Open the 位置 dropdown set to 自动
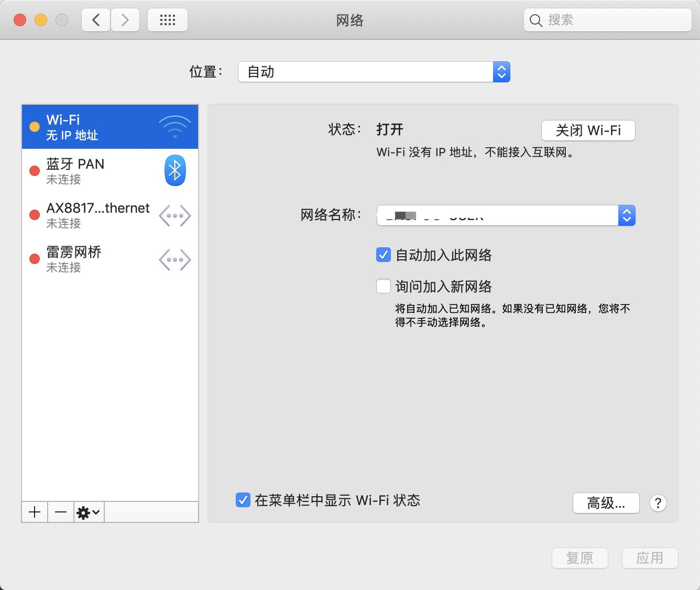The width and height of the screenshot is (700, 590). click(374, 72)
